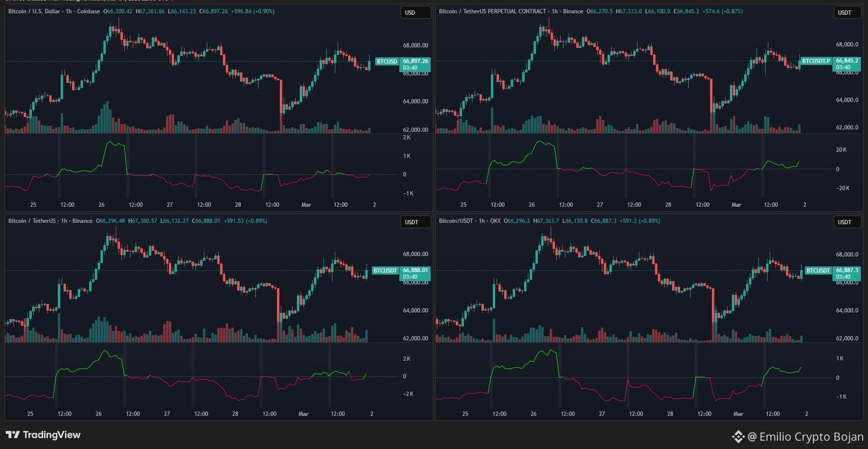Open the USD currency selector on Coinbase chart
The height and width of the screenshot is (449, 868).
point(416,12)
